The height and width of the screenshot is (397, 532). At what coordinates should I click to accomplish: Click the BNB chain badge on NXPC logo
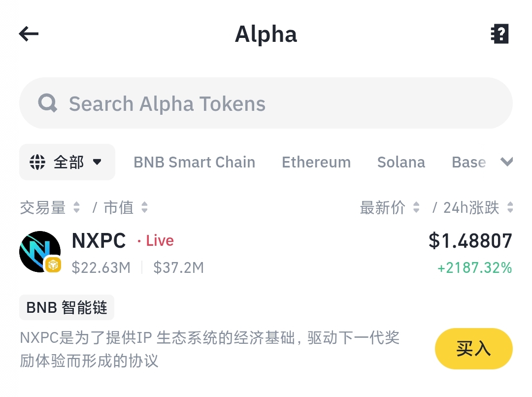[x=53, y=265]
